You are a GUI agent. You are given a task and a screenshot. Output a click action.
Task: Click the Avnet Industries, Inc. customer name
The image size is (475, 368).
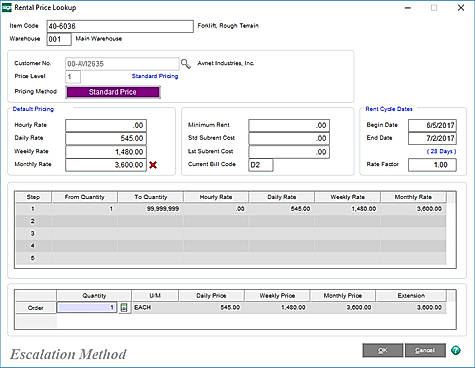(x=226, y=63)
